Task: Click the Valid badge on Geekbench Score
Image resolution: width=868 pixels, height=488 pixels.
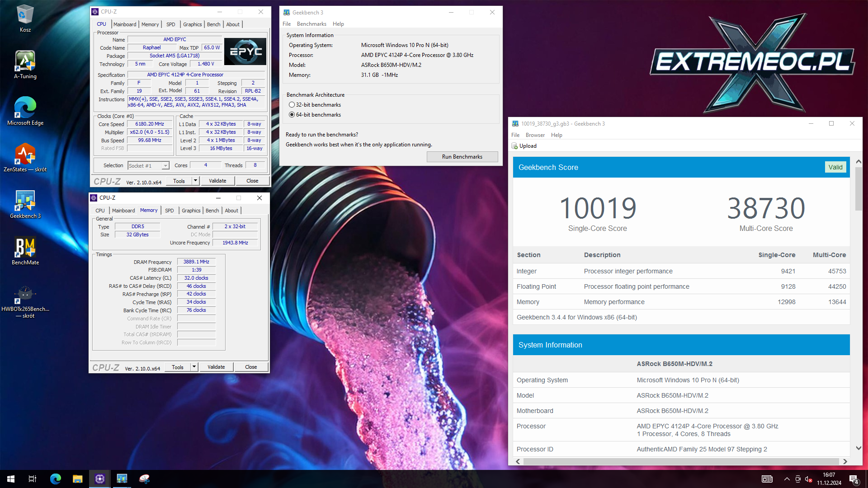Action: click(835, 167)
